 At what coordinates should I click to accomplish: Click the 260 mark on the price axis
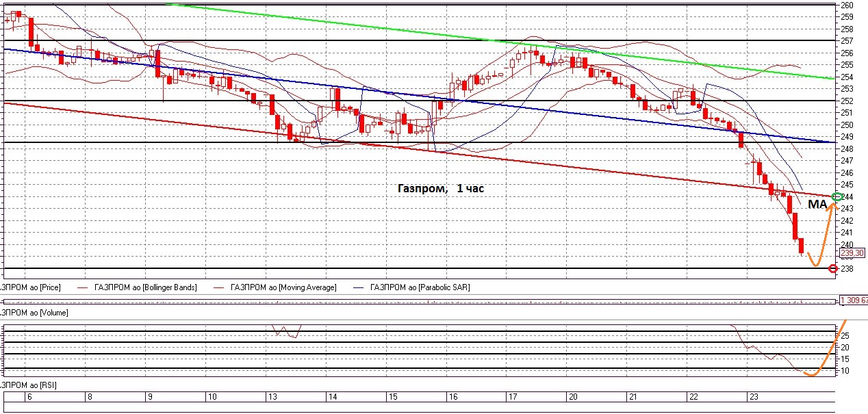click(847, 5)
